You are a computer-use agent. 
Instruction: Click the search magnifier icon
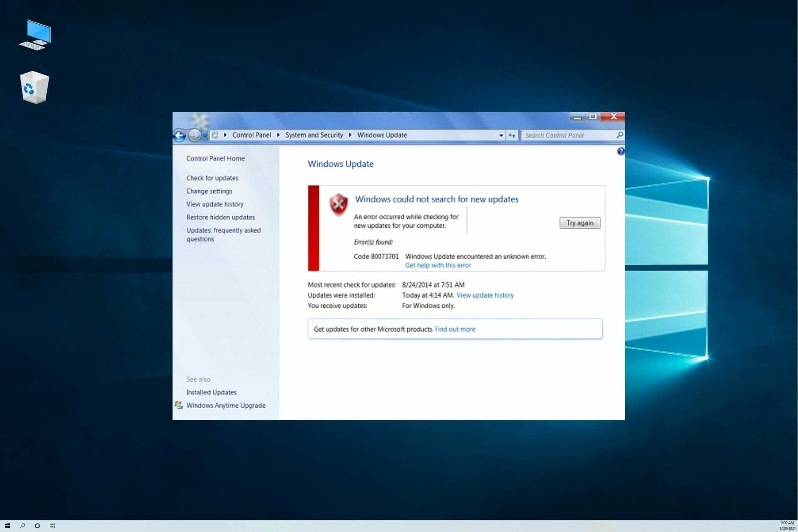click(x=620, y=135)
